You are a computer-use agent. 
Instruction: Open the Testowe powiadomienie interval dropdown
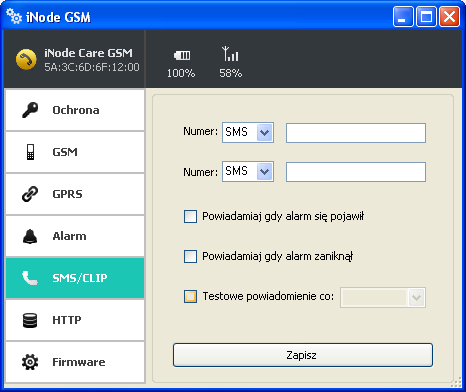(383, 297)
